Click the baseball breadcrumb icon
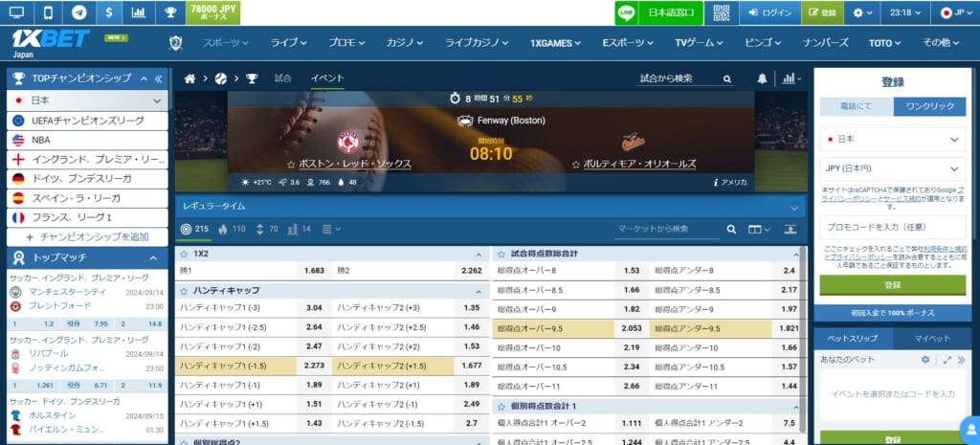Screen dimensions: 980x445 (221, 78)
